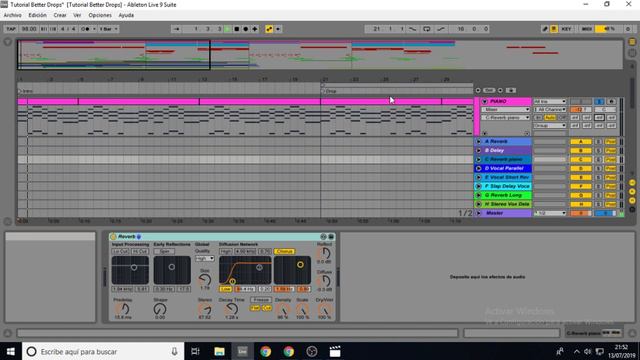Open the Edición menu

[x=38, y=15]
